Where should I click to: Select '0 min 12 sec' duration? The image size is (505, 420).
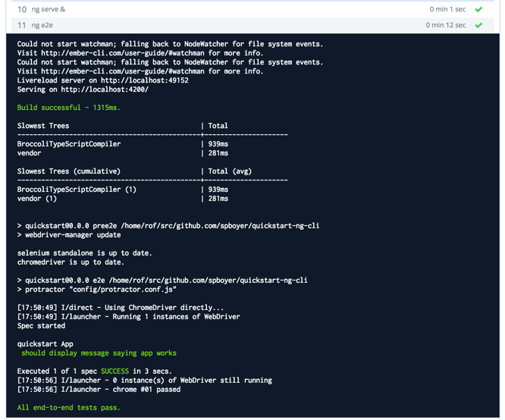(445, 25)
